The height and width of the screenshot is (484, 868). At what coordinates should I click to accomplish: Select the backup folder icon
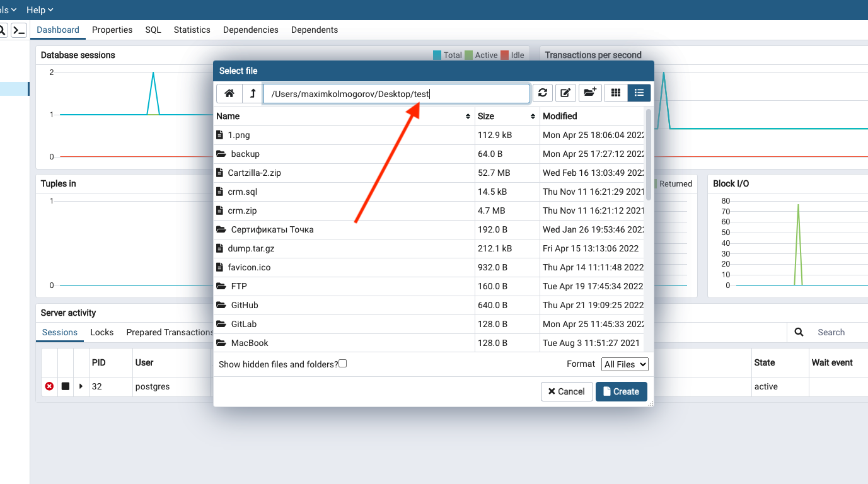221,154
